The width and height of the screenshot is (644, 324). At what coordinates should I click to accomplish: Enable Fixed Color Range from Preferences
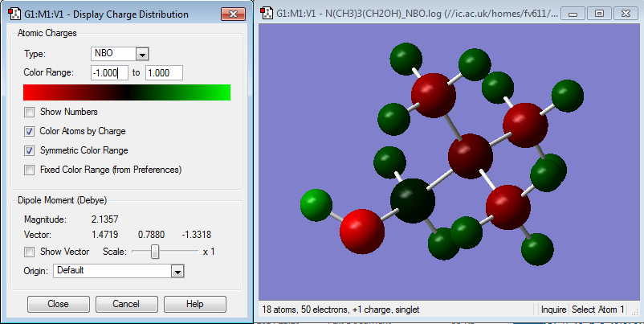(x=29, y=170)
